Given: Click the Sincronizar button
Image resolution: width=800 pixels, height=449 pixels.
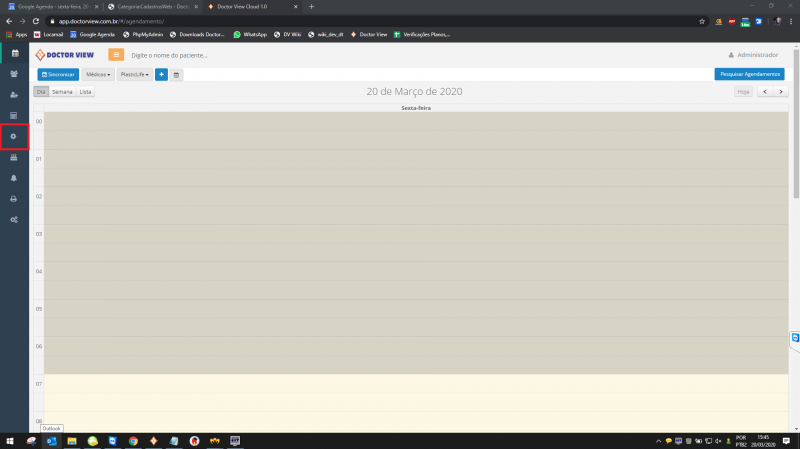Looking at the screenshot, I should coord(58,74).
